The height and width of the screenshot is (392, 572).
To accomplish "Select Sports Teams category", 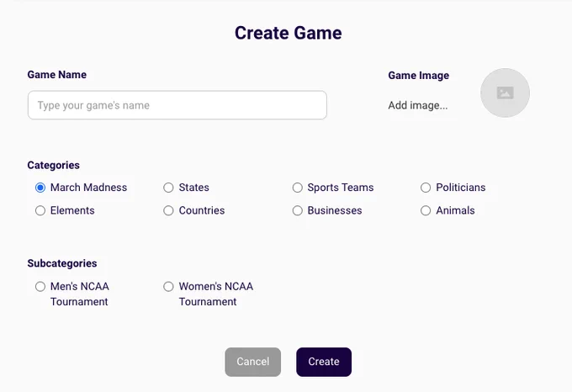I will 297,188.
